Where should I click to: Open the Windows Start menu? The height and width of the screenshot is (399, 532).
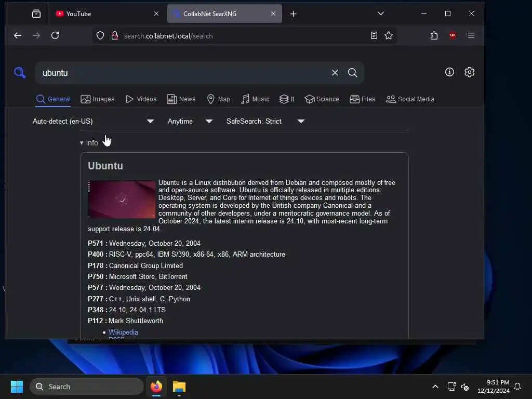(x=17, y=387)
